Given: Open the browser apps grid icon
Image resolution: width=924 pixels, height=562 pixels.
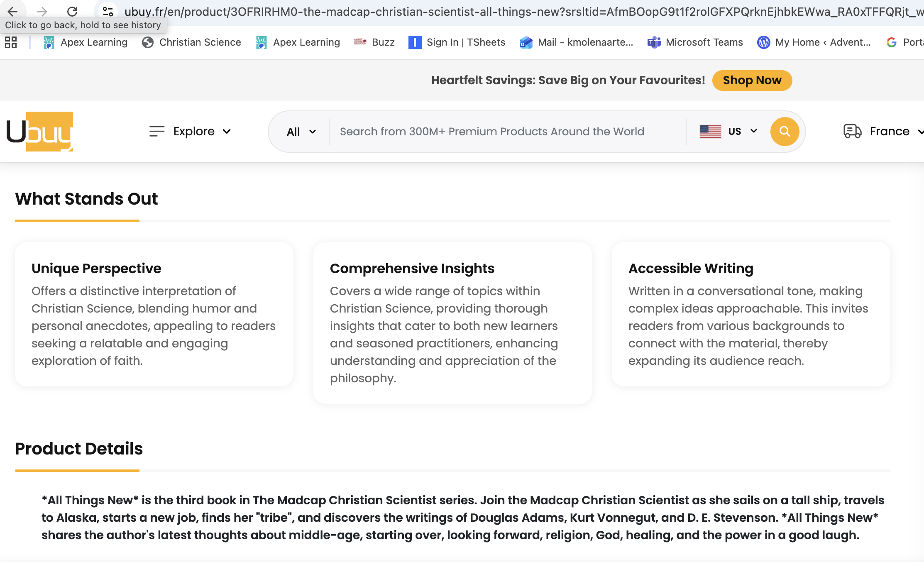Looking at the screenshot, I should 11,42.
